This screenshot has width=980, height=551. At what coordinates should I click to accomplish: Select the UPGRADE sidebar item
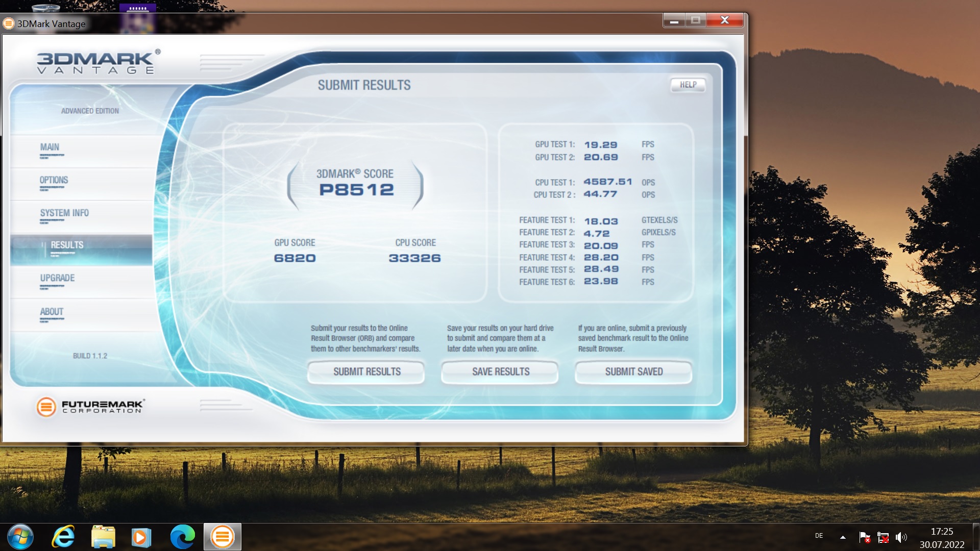[x=57, y=279]
